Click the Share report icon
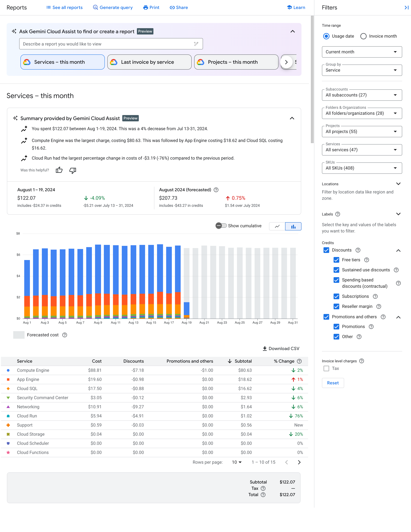This screenshot has width=411, height=532. [178, 7]
